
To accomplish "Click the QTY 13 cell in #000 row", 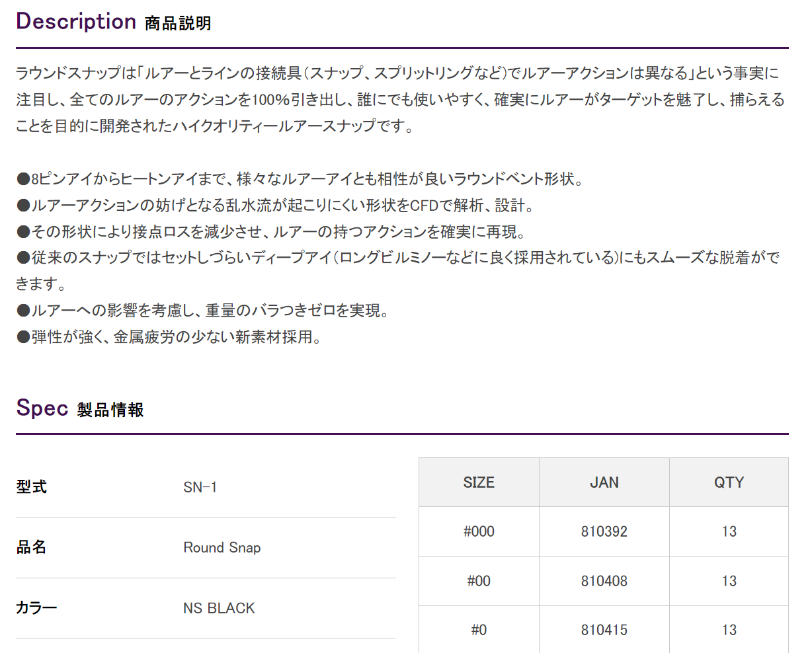I will point(729,531).
